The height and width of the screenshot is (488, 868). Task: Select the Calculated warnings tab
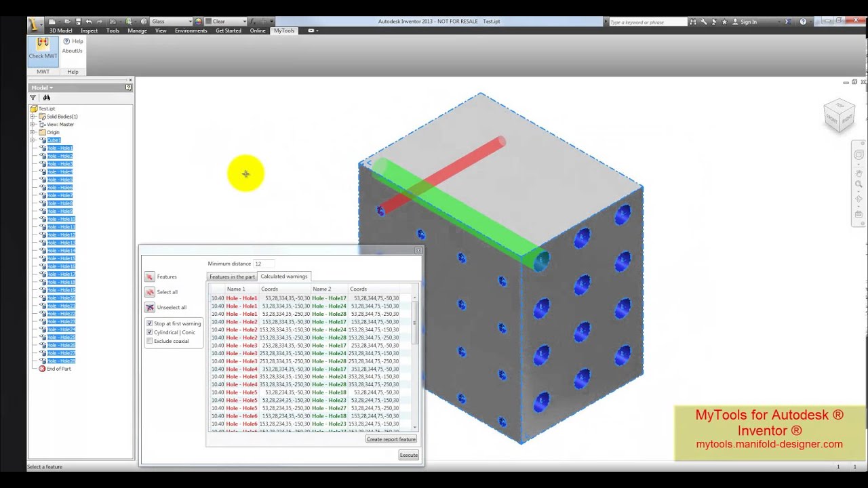coord(284,276)
